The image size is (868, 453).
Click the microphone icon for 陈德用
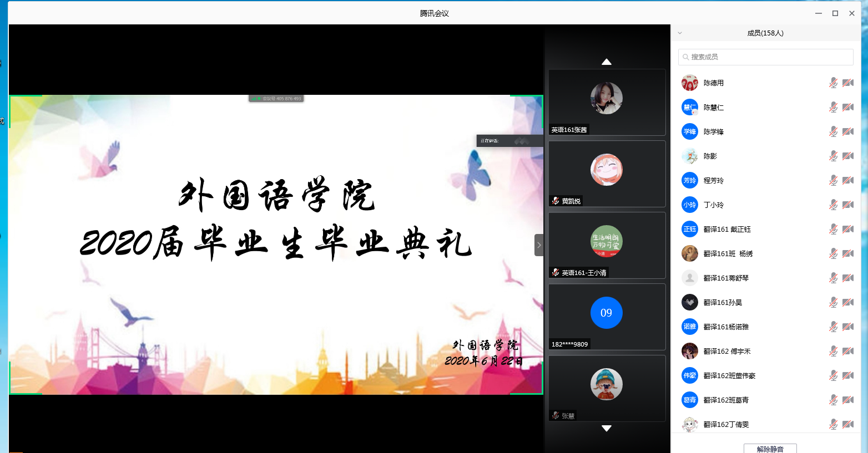coord(833,83)
